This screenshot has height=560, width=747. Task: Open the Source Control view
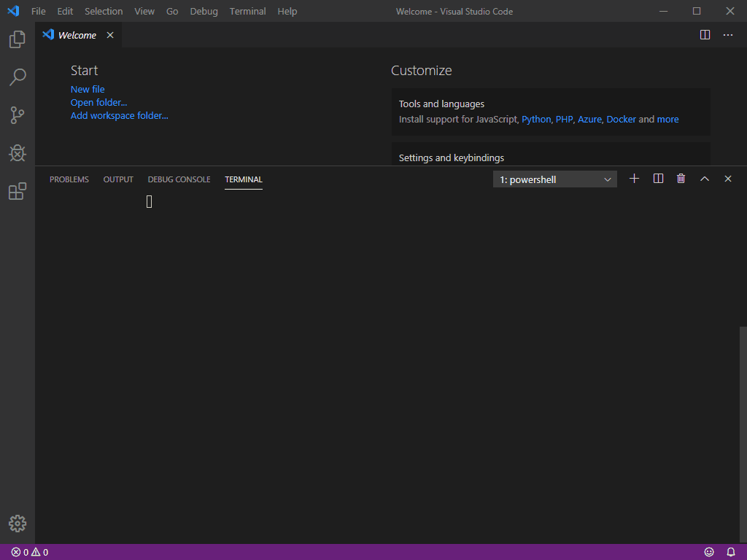pyautogui.click(x=18, y=115)
